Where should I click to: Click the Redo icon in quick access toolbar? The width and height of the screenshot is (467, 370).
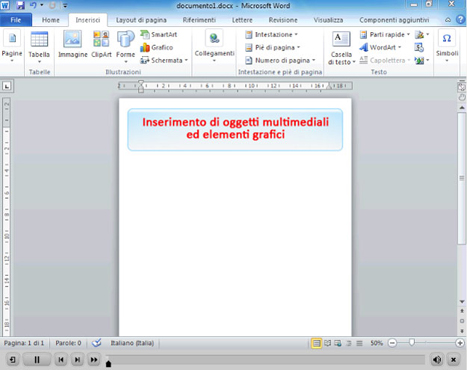pos(52,5)
